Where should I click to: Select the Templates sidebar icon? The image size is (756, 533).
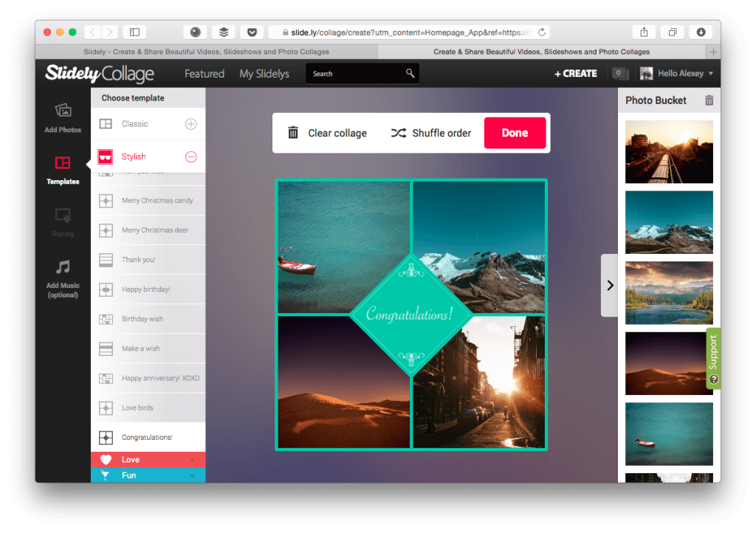coord(63,169)
